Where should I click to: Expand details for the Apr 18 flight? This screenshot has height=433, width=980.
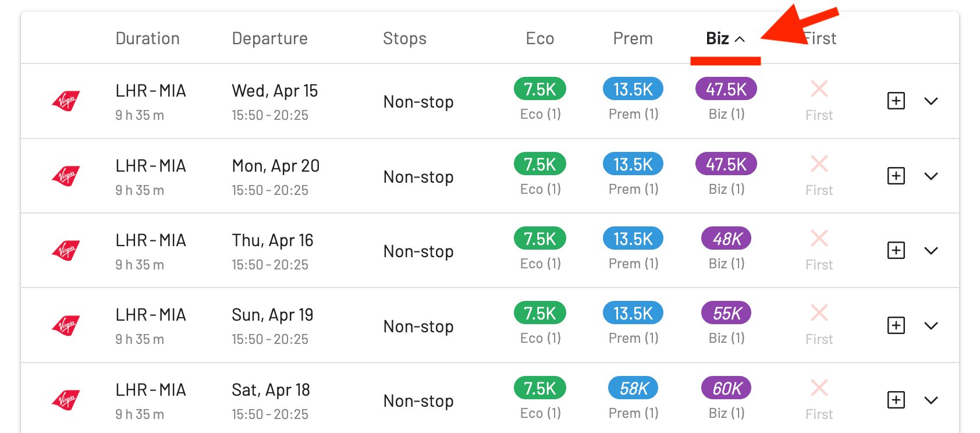931,400
